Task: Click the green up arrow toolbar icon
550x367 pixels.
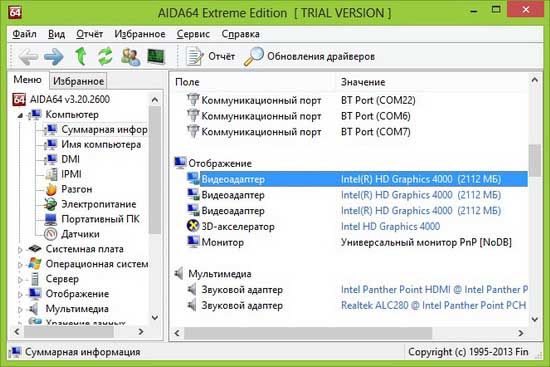Action: [81, 56]
